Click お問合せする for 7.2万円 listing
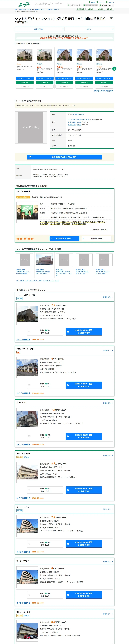This screenshot has height=644, width=129. point(64,78)
